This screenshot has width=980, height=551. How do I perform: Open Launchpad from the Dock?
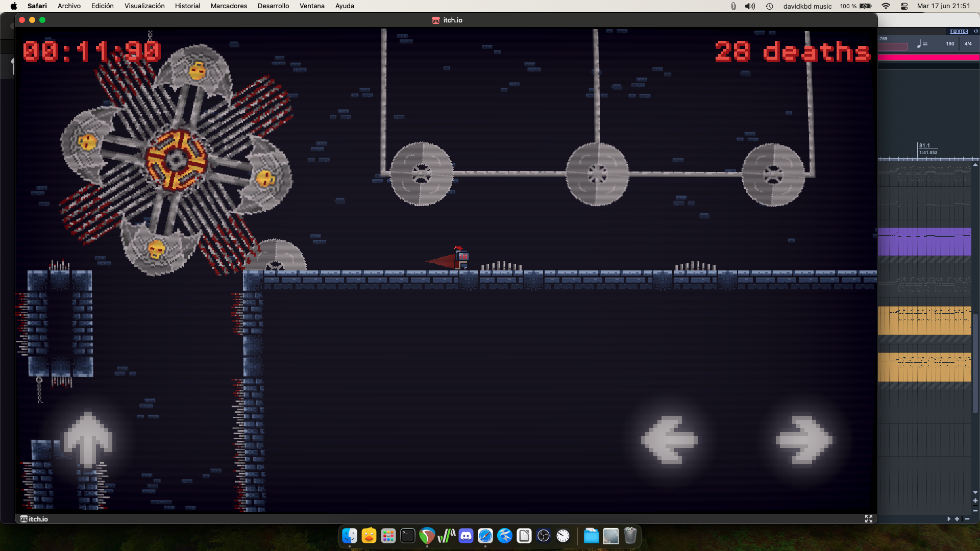click(388, 536)
